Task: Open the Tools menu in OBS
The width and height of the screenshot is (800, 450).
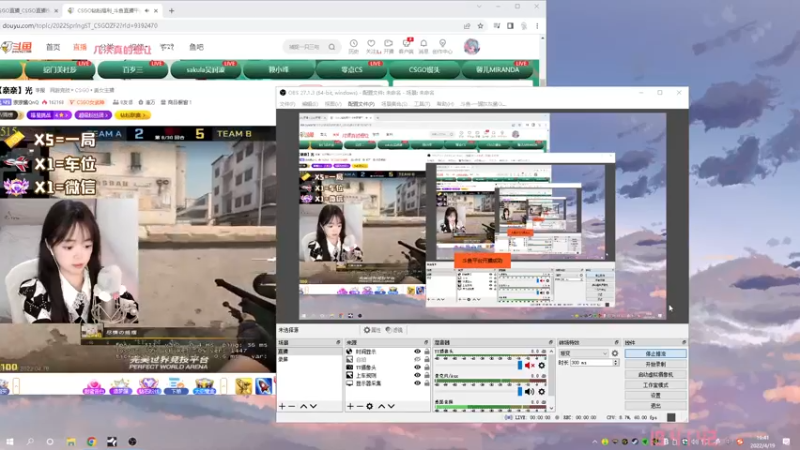Action: point(422,104)
